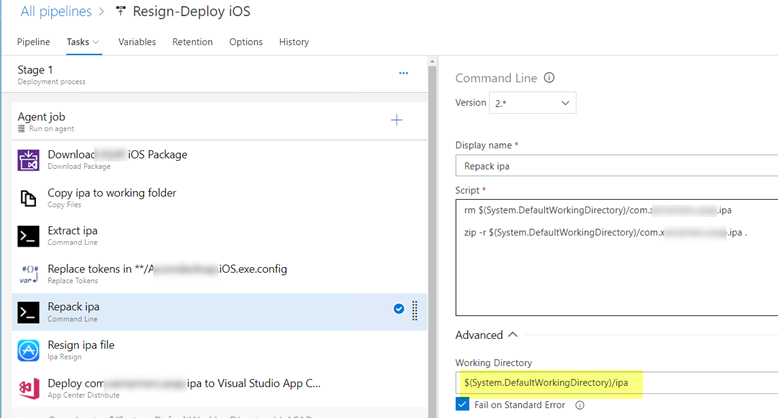Image resolution: width=778 pixels, height=418 pixels.
Task: Click the Repack ipa drag handle dots
Action: [x=415, y=311]
